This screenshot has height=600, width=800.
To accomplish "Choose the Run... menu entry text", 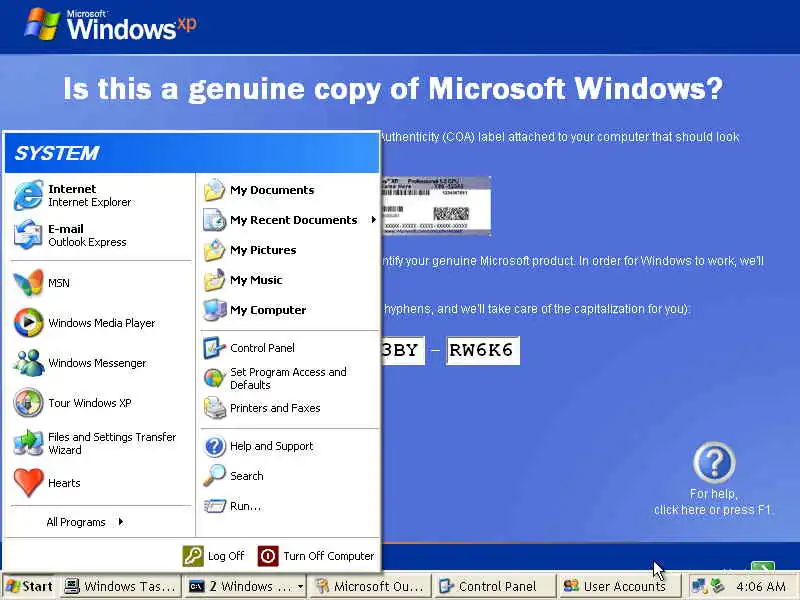I will click(245, 506).
